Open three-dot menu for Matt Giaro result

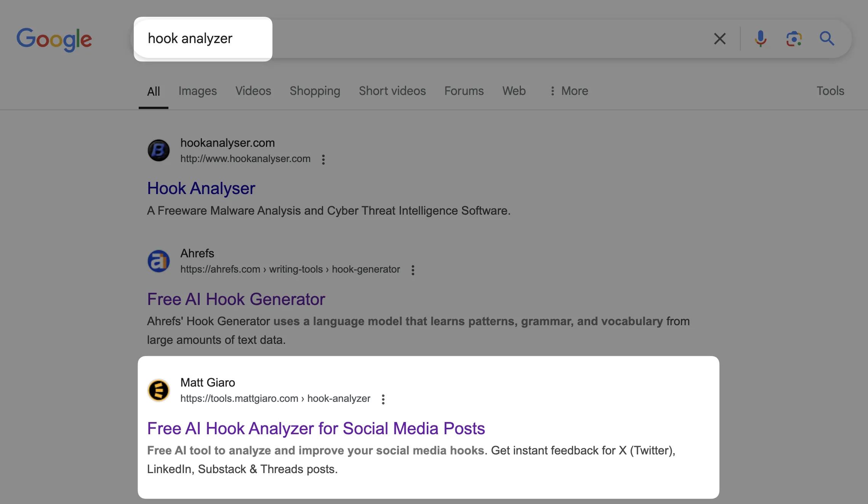pyautogui.click(x=383, y=399)
